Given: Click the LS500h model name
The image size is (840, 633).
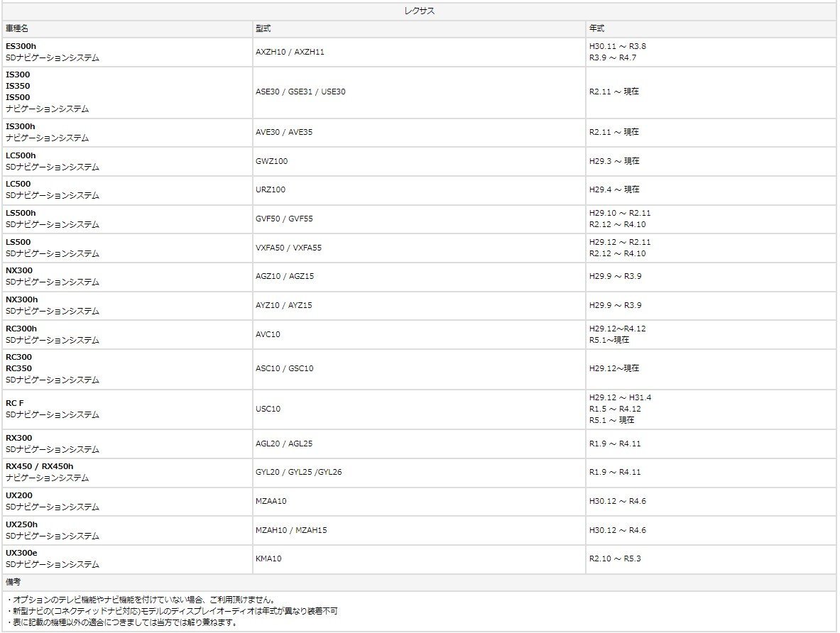Looking at the screenshot, I should coord(21,213).
